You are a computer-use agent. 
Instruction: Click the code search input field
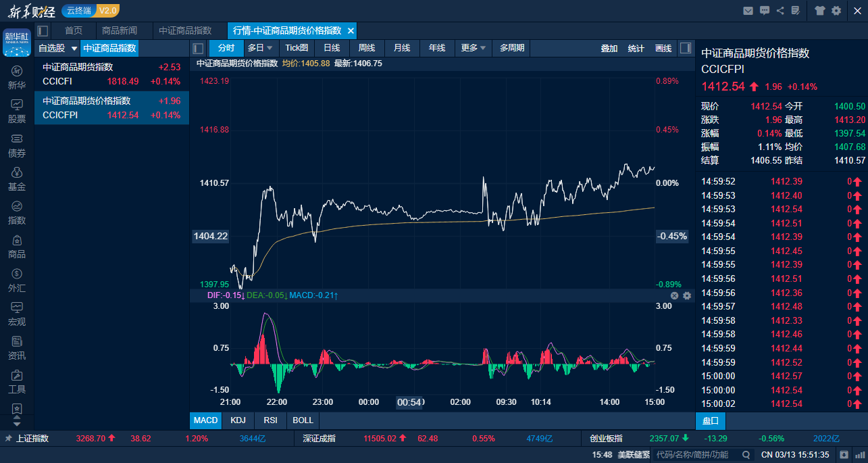click(x=696, y=454)
